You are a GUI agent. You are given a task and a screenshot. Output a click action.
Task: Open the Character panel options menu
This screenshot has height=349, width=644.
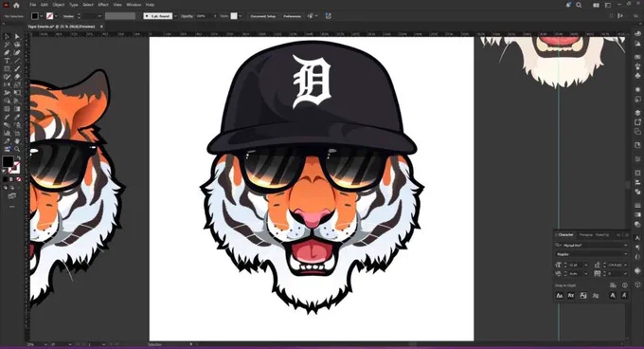pos(627,235)
